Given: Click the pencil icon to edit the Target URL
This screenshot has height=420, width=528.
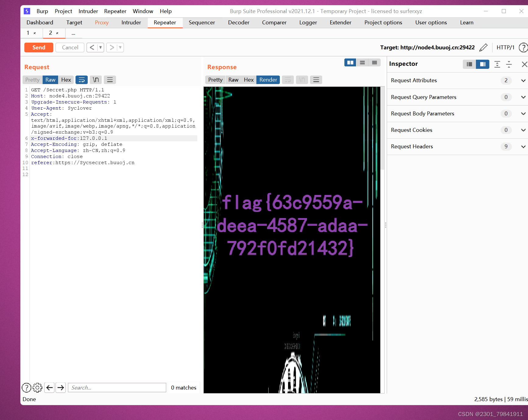Looking at the screenshot, I should click(484, 48).
